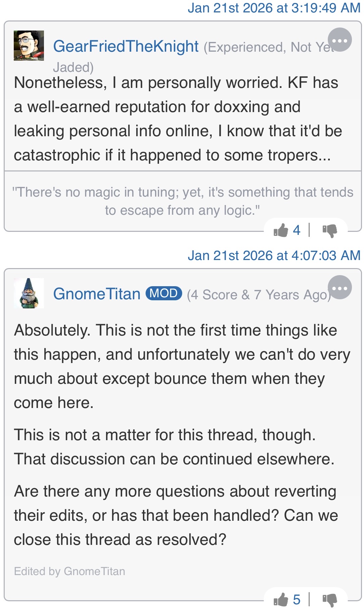Open the Jan 21st 4:07:03 AM timestamp link
The height and width of the screenshot is (614, 364).
pos(274,256)
